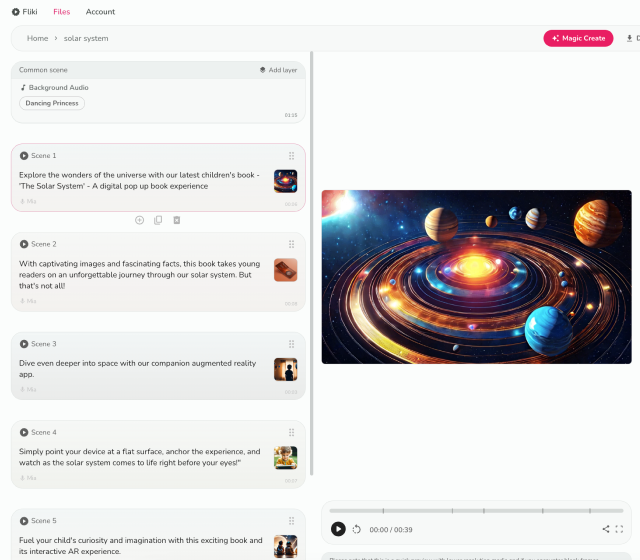Play Scene 2 audio
The image size is (640, 560).
click(x=24, y=244)
